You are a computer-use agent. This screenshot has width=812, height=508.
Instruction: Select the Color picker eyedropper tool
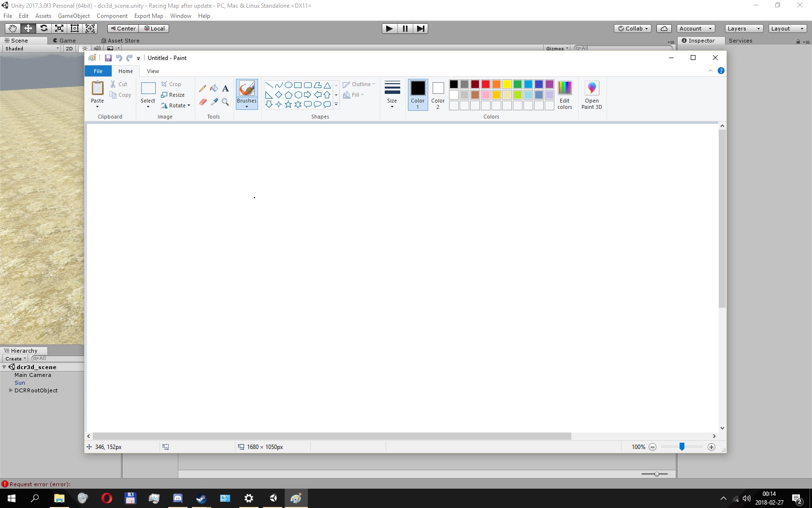pyautogui.click(x=214, y=102)
